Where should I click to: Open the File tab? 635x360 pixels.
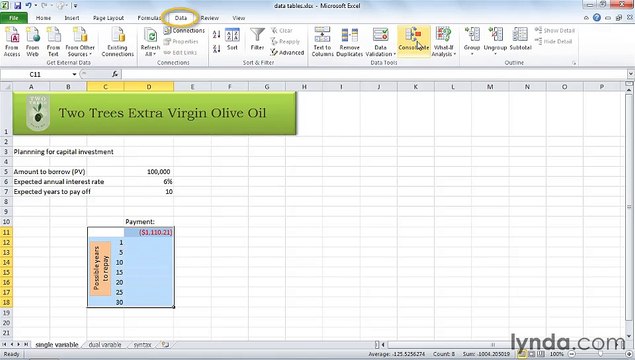point(14,18)
